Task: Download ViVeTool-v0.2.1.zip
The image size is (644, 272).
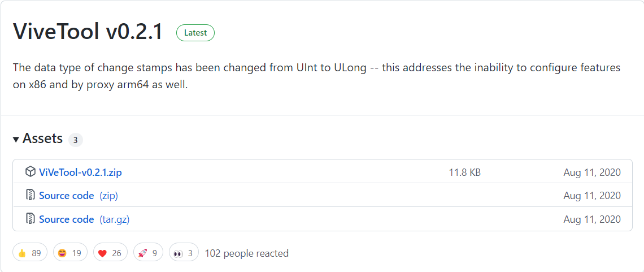Action: [x=80, y=172]
